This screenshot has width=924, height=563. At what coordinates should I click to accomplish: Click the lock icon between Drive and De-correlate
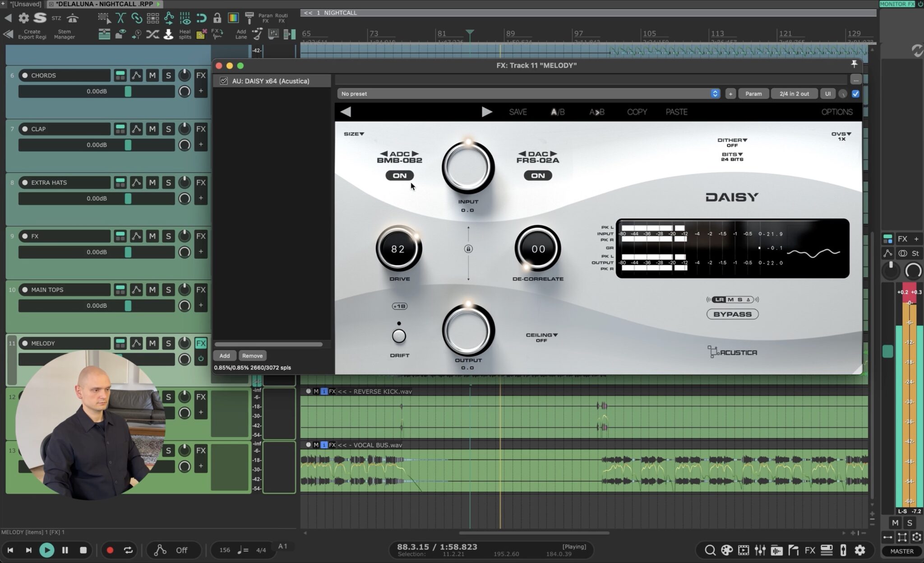tap(468, 249)
